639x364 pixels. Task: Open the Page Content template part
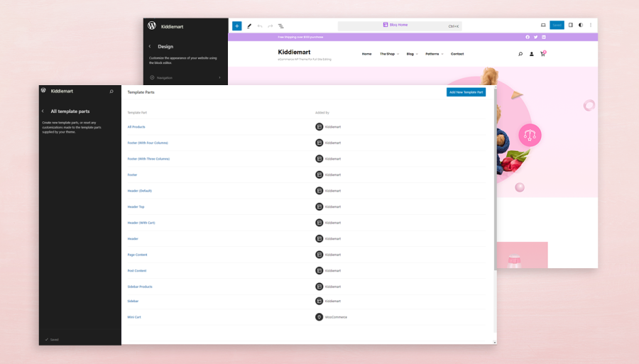(137, 255)
